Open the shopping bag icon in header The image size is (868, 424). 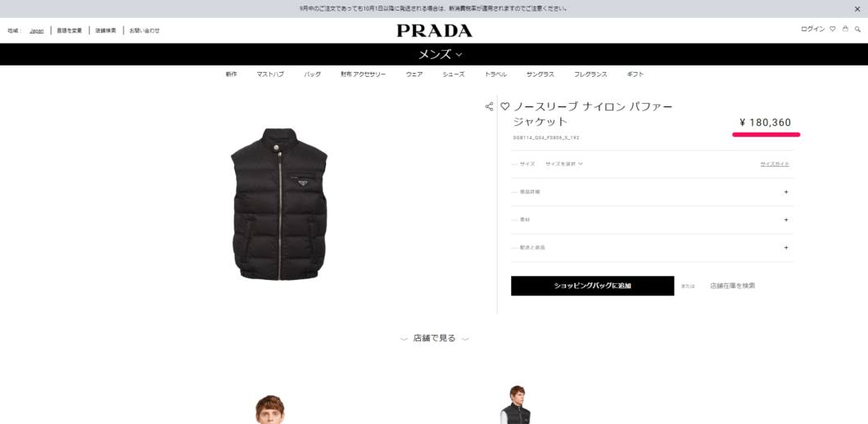point(845,29)
